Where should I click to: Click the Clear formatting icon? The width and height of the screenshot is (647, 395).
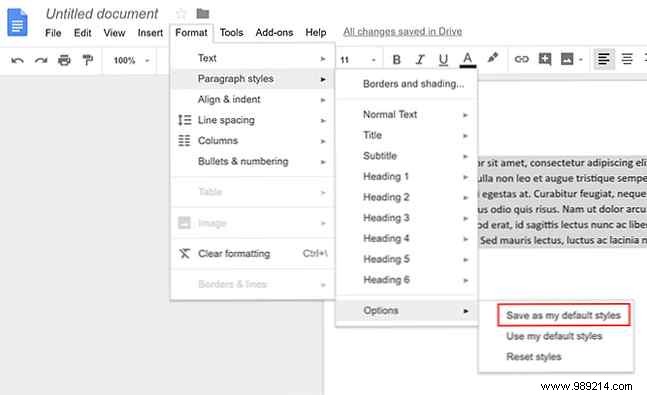(x=184, y=253)
